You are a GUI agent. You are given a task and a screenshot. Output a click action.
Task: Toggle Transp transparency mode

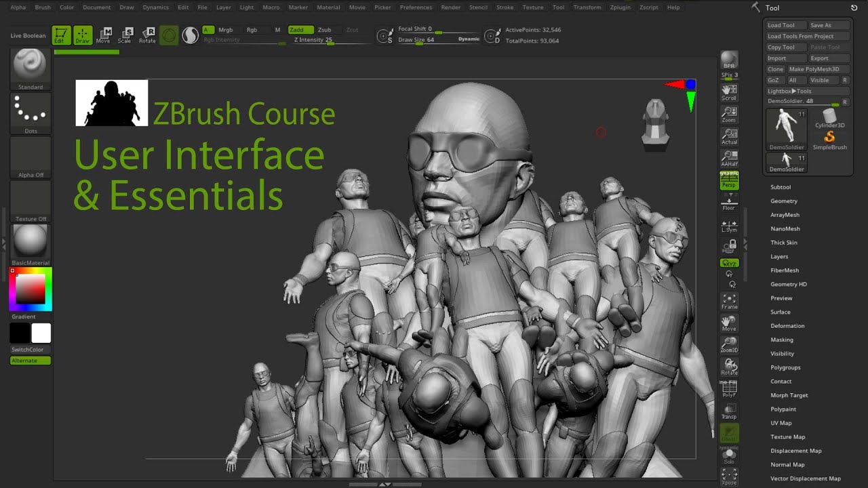tap(729, 411)
